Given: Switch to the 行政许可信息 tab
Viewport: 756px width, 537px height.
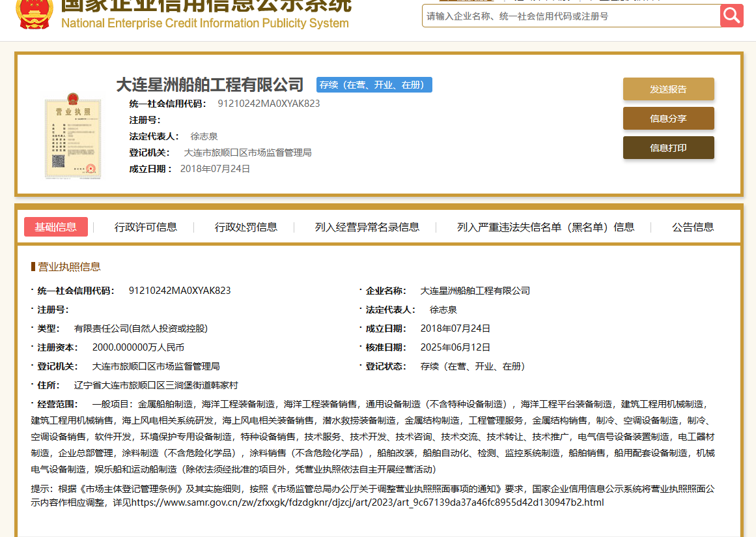Looking at the screenshot, I should point(146,227).
